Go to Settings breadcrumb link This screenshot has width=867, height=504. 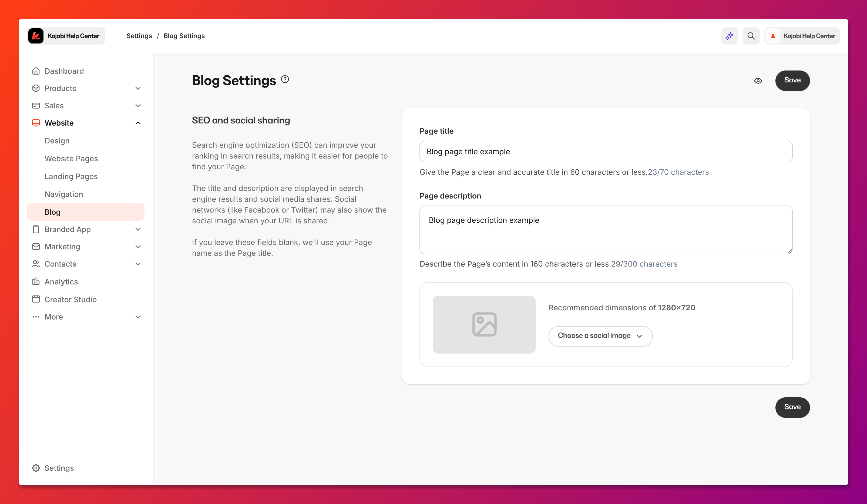[x=139, y=36]
